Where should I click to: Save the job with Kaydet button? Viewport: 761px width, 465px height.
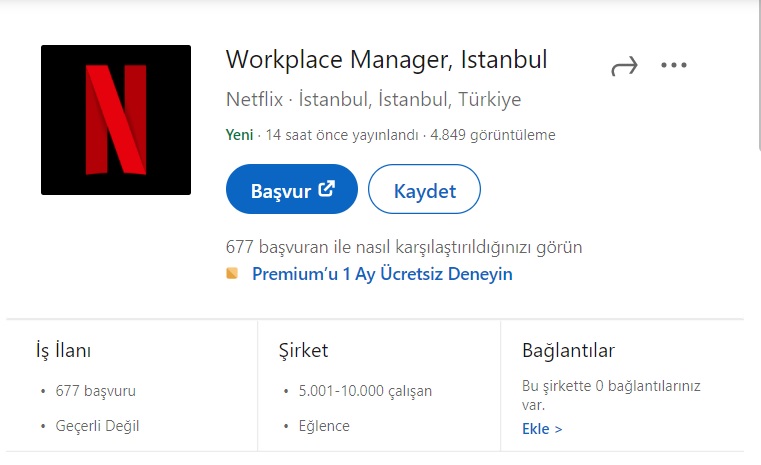(424, 189)
